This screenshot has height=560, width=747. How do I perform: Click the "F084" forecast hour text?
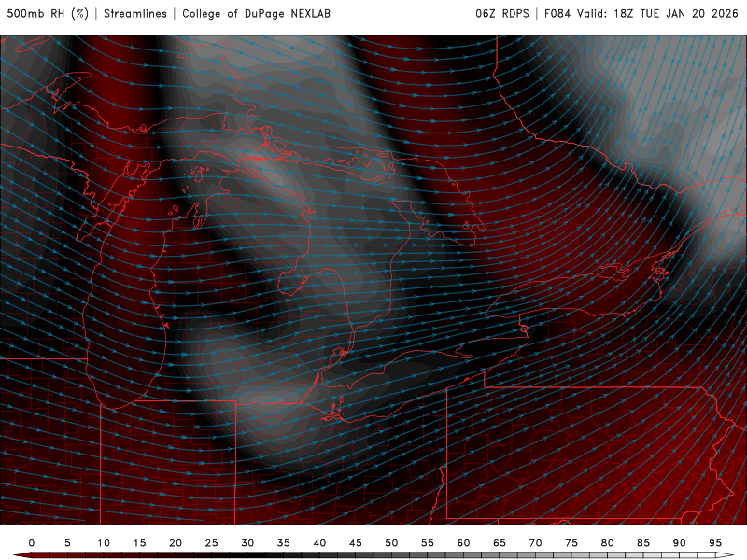click(x=557, y=13)
